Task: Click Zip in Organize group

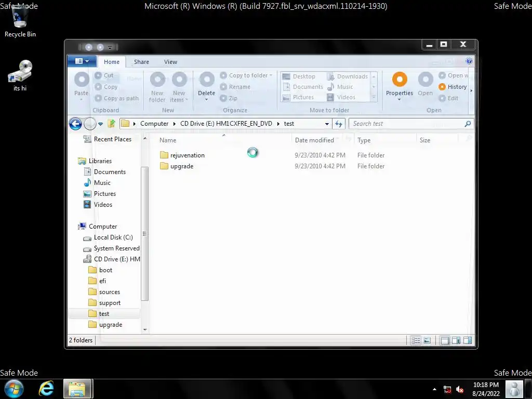Action: pyautogui.click(x=229, y=98)
